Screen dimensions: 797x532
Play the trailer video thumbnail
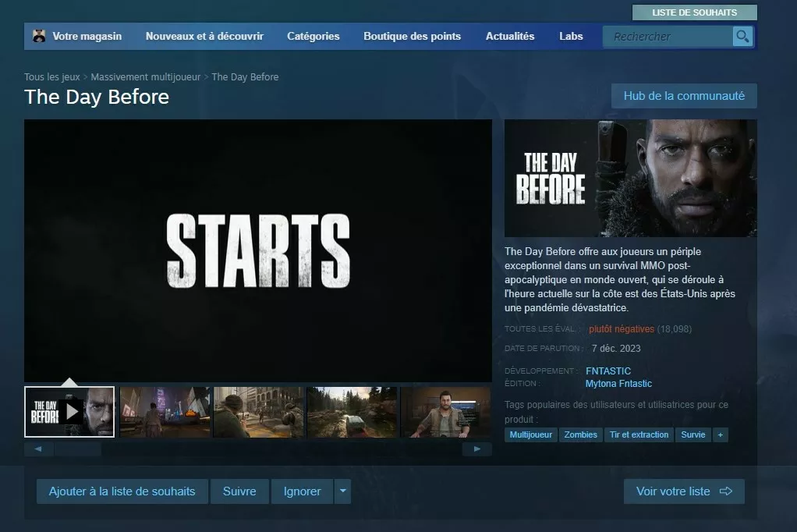point(69,411)
